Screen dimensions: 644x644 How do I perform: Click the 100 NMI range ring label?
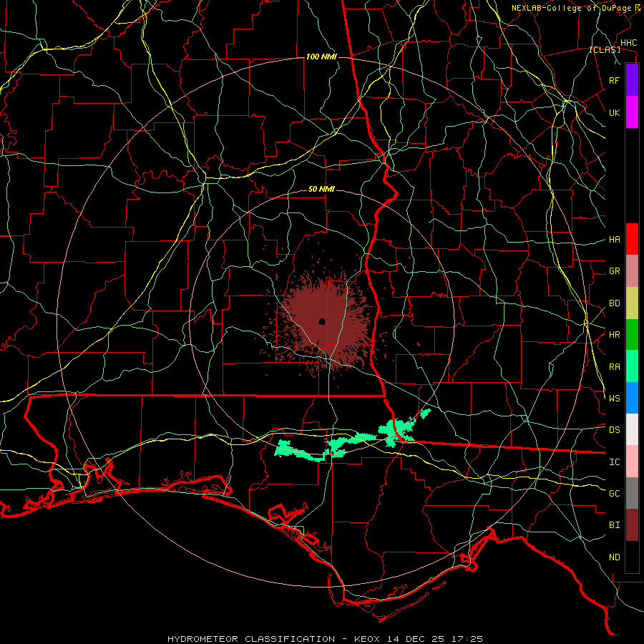tap(321, 57)
